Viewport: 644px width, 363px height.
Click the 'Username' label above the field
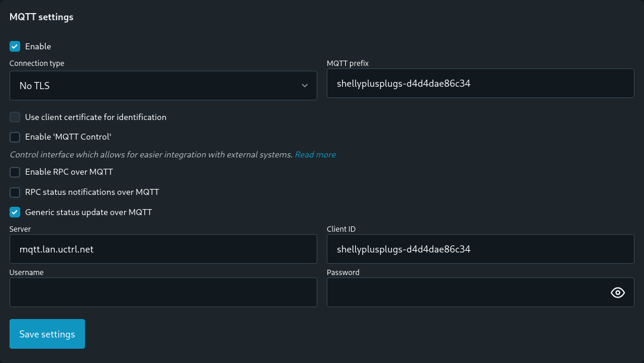27,273
